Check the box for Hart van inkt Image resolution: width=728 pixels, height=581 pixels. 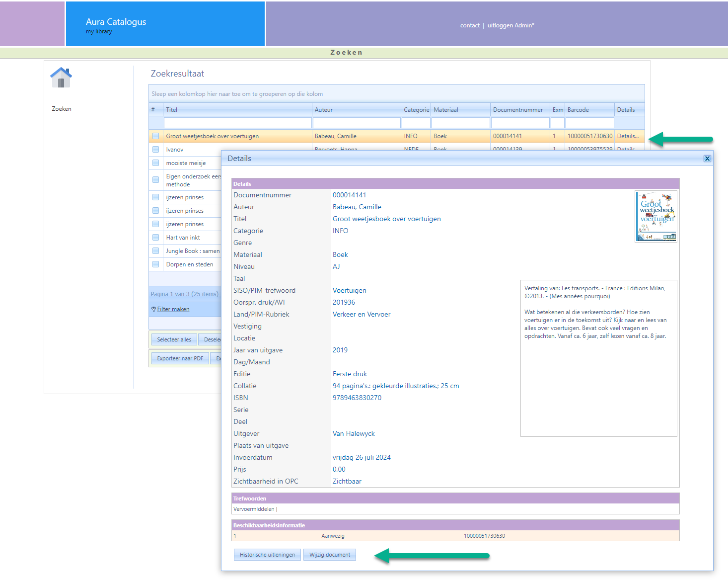156,238
